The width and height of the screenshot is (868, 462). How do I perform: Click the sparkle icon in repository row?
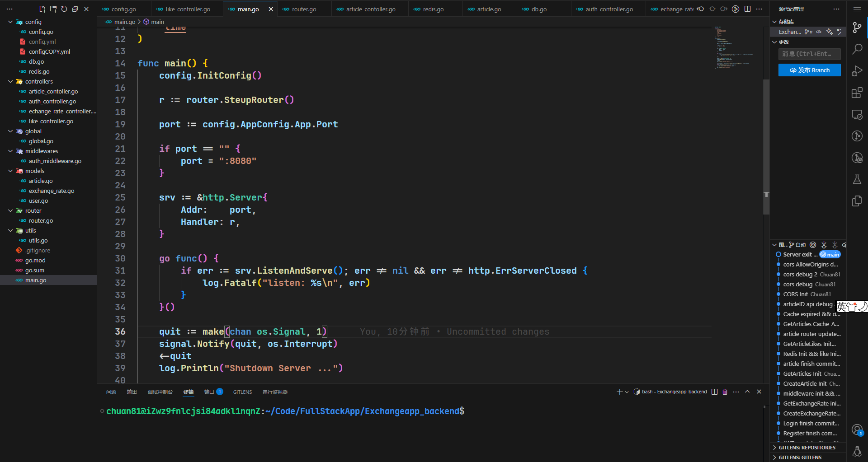[x=829, y=32]
